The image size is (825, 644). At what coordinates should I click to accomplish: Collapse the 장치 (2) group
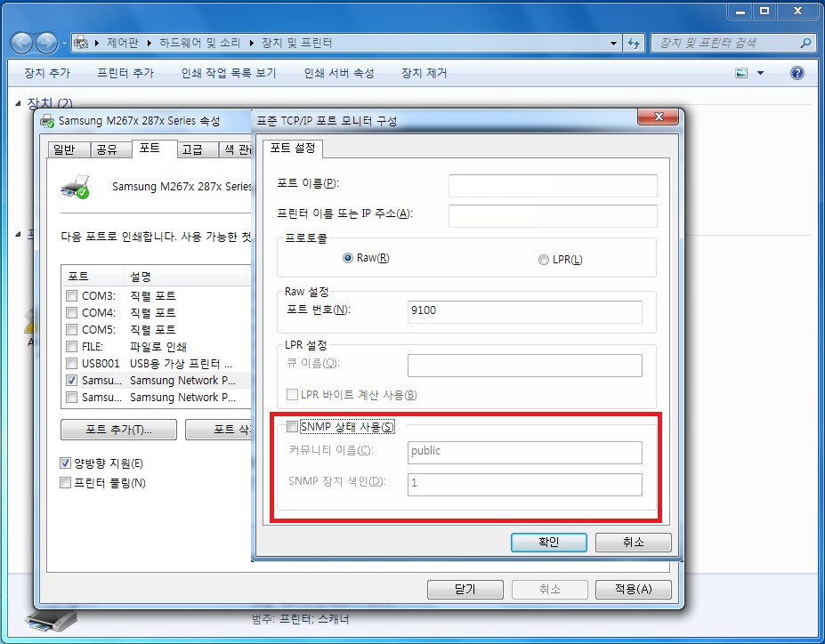[x=18, y=103]
